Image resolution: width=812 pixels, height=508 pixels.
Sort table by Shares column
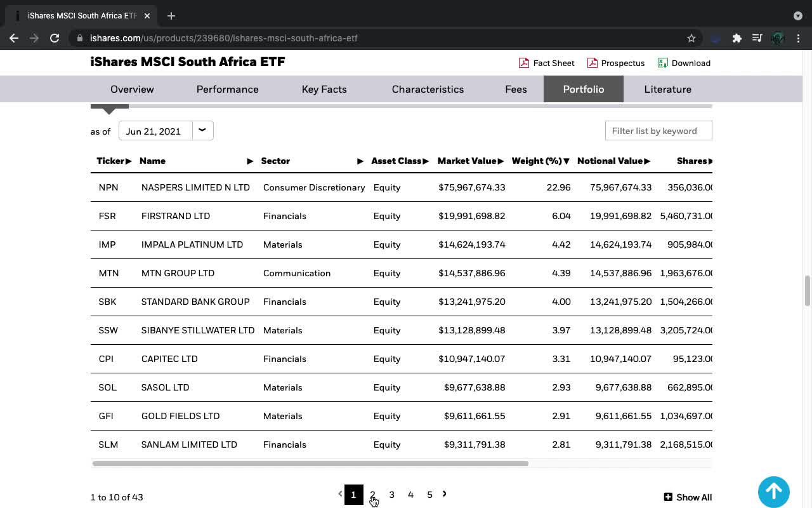click(695, 161)
